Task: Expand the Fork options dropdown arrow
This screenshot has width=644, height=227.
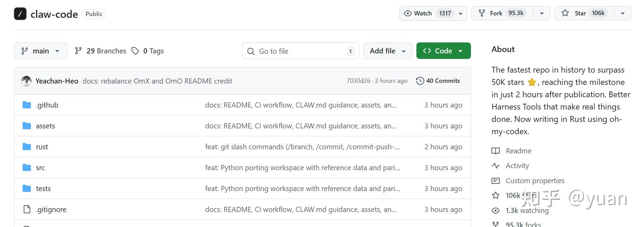Action: point(542,13)
